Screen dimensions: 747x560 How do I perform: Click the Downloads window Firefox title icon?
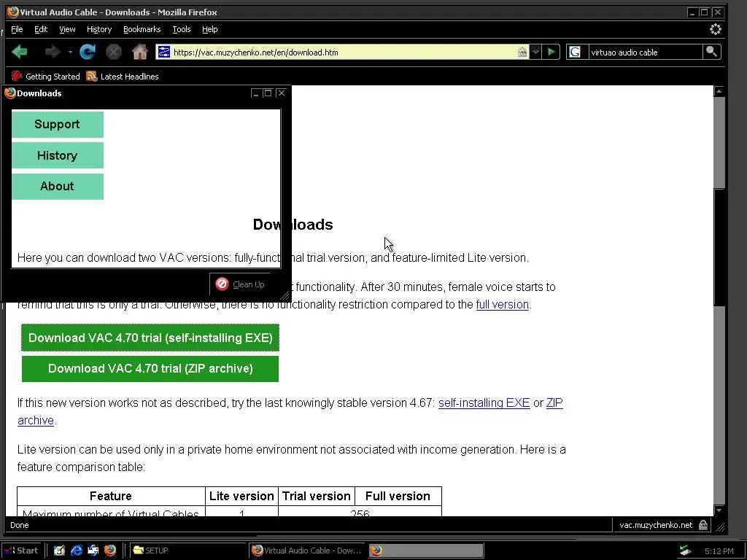tap(10, 93)
